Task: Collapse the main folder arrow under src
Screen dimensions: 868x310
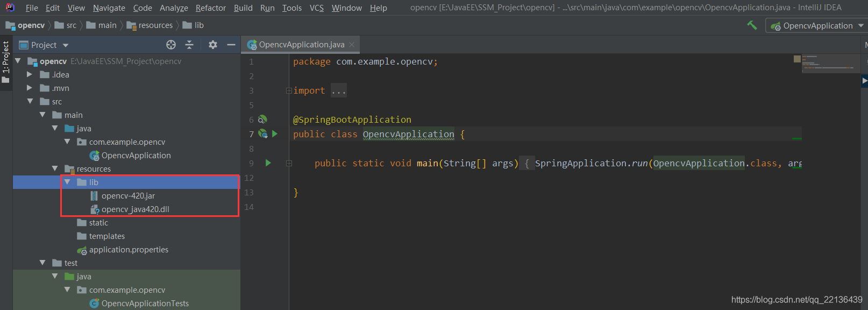Action: 42,115
